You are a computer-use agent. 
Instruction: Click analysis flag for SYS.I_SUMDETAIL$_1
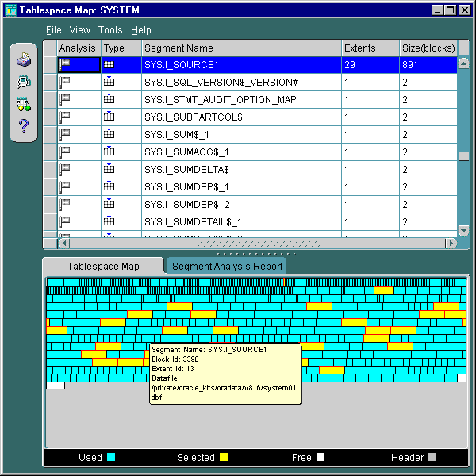click(x=65, y=222)
